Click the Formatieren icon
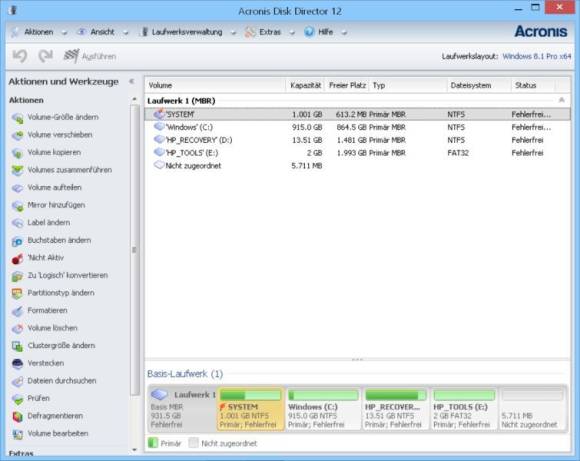 click(17, 311)
